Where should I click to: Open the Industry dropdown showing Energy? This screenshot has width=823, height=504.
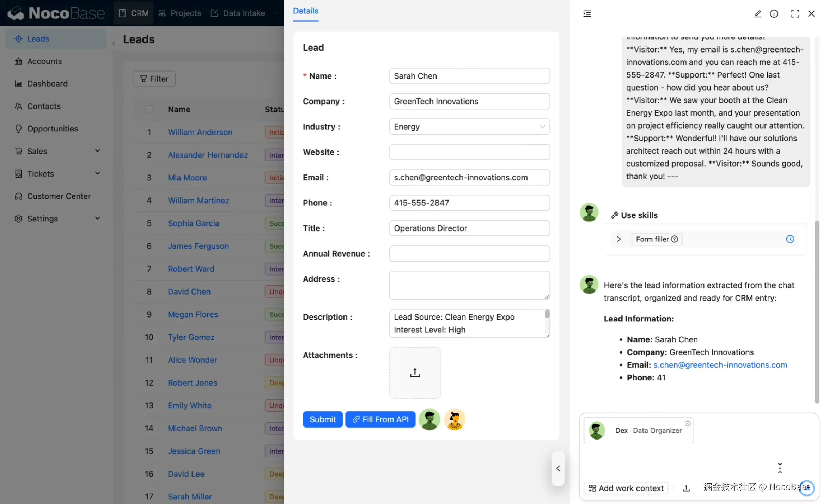pos(469,127)
